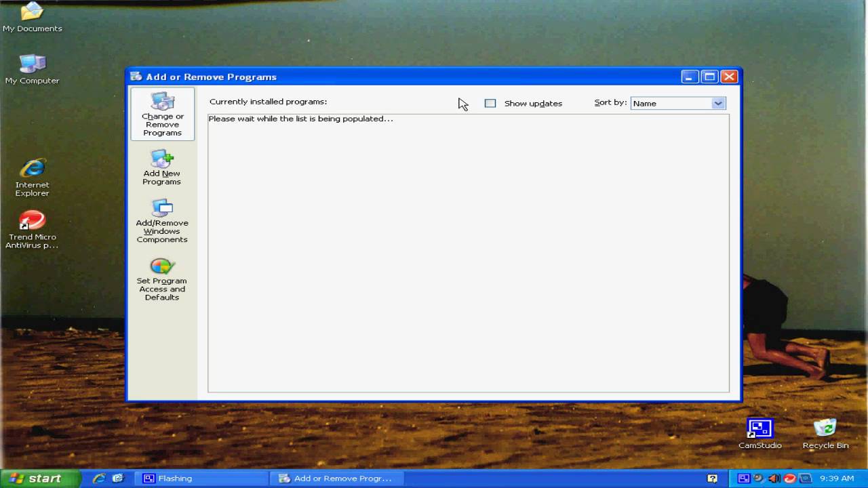
Task: Open Set Program Access and Defaults
Action: (161, 279)
